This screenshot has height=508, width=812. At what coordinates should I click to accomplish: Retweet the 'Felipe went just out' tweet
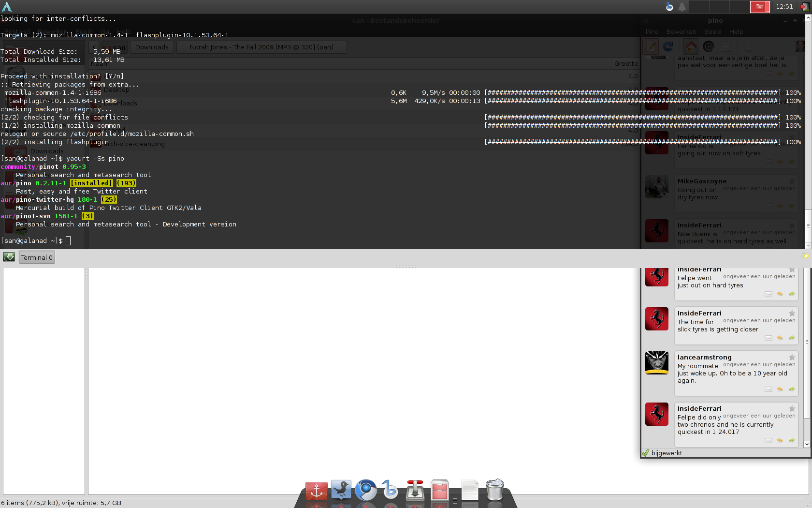coord(792,294)
